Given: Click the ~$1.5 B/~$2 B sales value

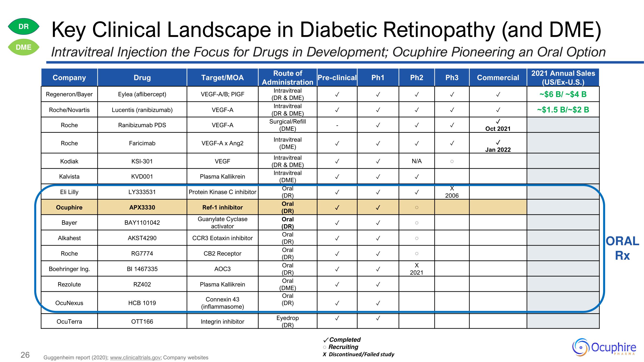Looking at the screenshot, I should pos(563,110).
